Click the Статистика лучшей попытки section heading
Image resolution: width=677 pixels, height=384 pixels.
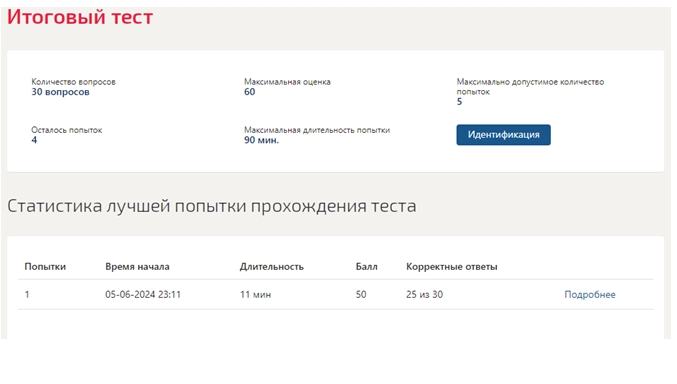click(212, 206)
